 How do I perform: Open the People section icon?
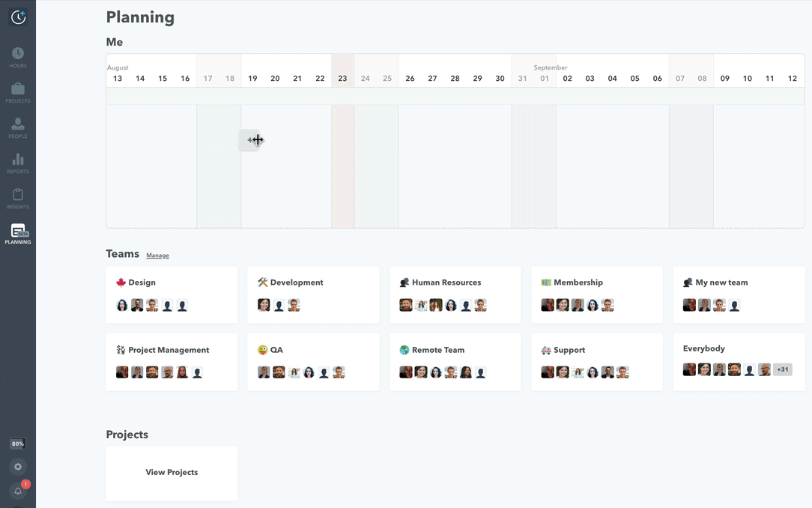point(18,127)
